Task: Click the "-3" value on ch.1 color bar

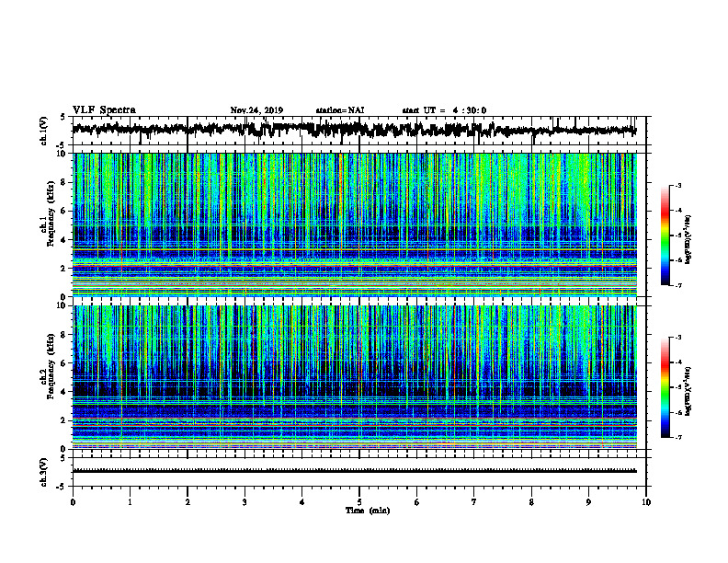Action: pos(678,185)
